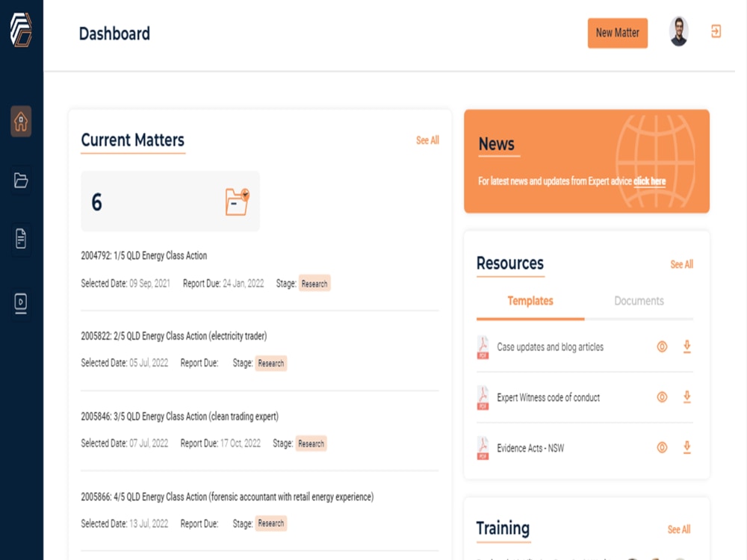Click the Case updates and blog articles title

tap(551, 347)
